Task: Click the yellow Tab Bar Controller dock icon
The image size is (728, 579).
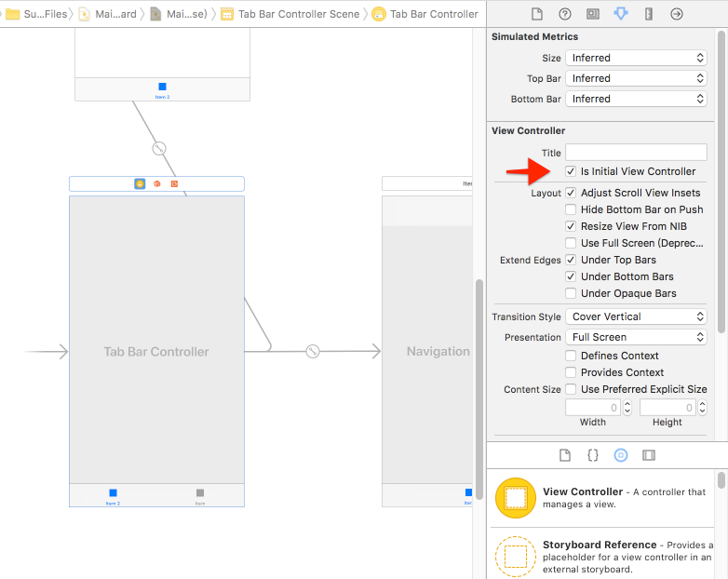Action: point(140,184)
